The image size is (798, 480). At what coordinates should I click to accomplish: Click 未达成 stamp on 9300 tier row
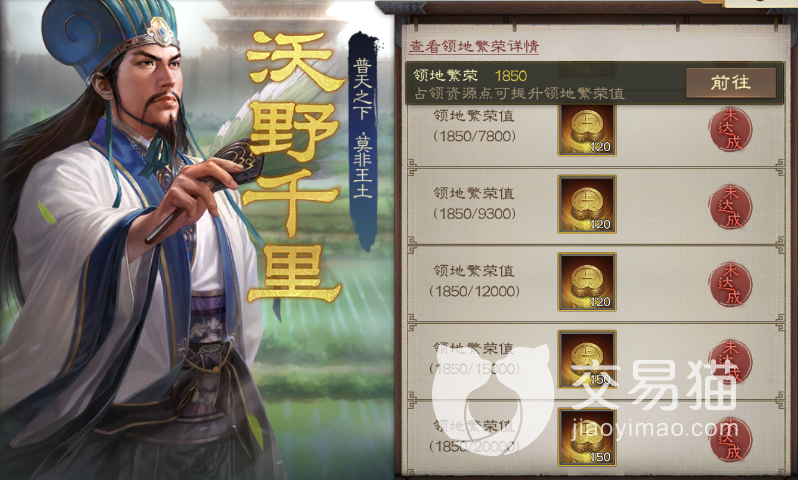pos(731,207)
